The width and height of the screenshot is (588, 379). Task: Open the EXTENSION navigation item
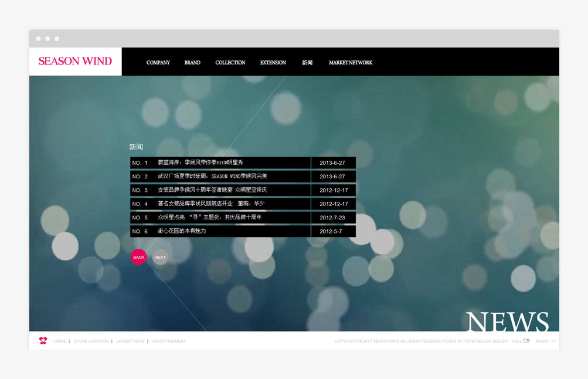click(x=273, y=63)
